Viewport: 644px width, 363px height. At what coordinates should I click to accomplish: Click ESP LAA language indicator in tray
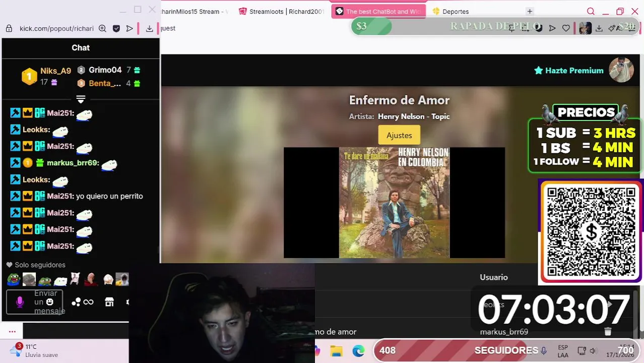(563, 351)
